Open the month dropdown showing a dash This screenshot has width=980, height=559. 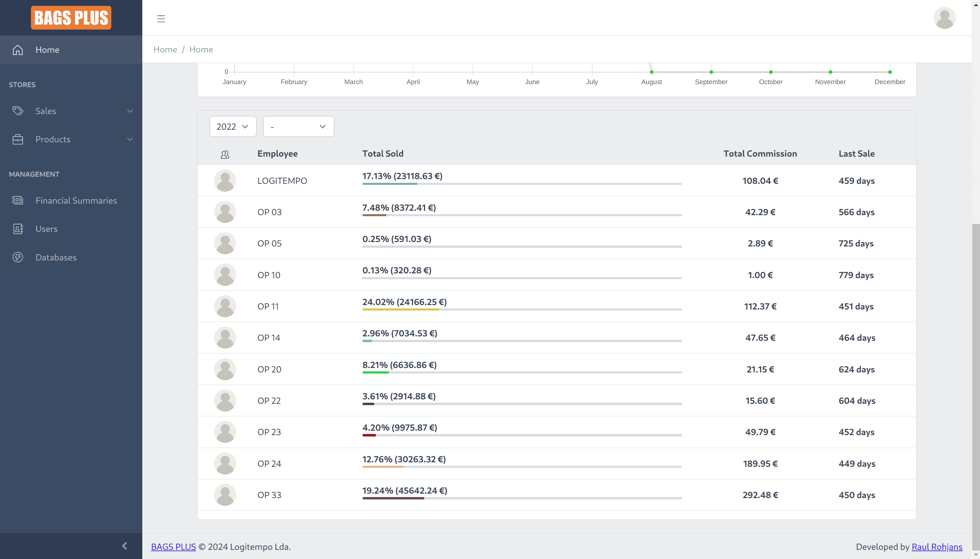coord(298,126)
